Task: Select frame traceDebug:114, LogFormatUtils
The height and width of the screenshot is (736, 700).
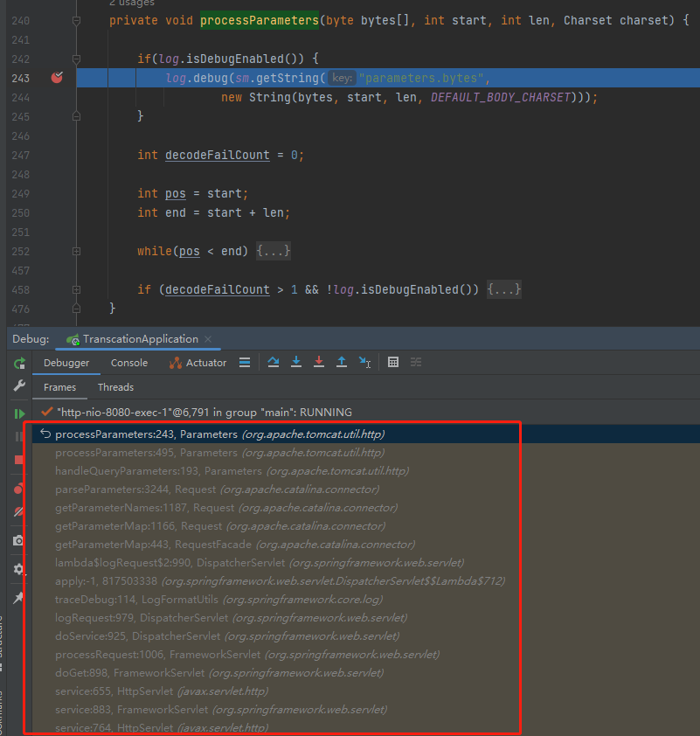Action: click(x=366, y=600)
